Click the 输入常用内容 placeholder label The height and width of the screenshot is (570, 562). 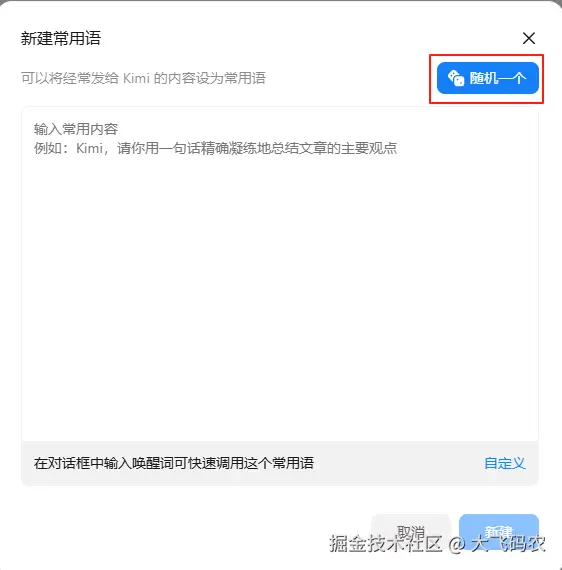76,129
